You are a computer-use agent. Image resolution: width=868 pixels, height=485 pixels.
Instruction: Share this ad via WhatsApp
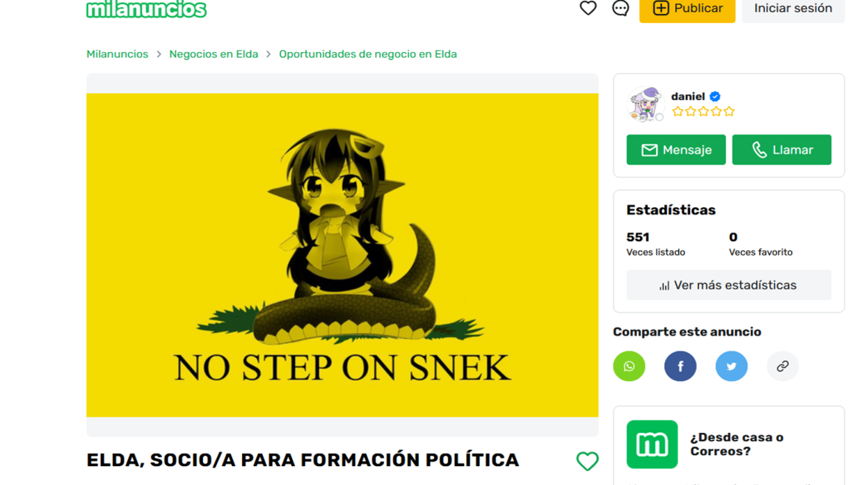point(629,366)
